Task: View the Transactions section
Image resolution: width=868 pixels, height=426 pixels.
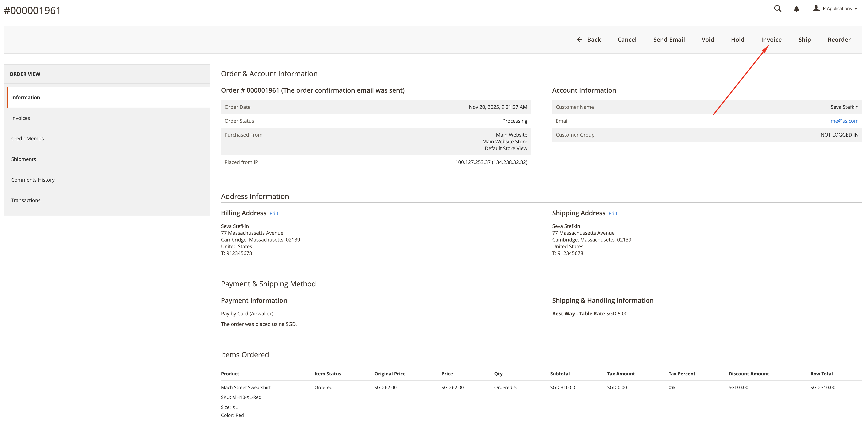Action: click(26, 200)
